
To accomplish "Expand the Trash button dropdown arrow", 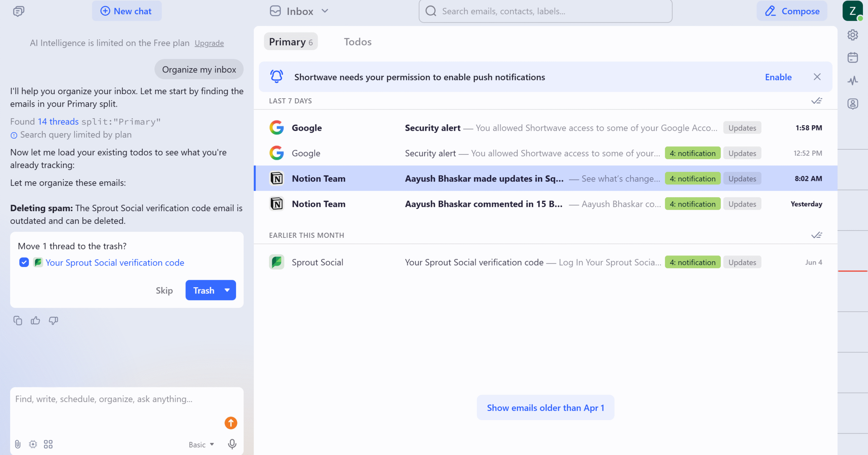I will (228, 290).
